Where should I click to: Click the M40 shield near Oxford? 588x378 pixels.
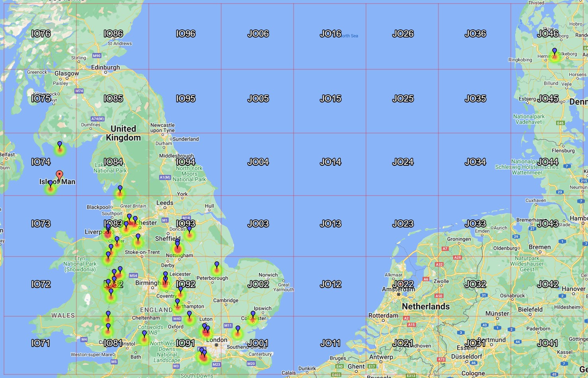pos(177,319)
